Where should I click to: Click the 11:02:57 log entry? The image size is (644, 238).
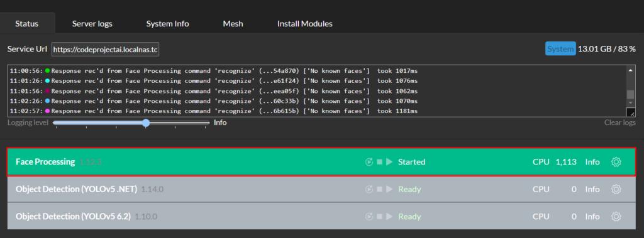coord(214,111)
